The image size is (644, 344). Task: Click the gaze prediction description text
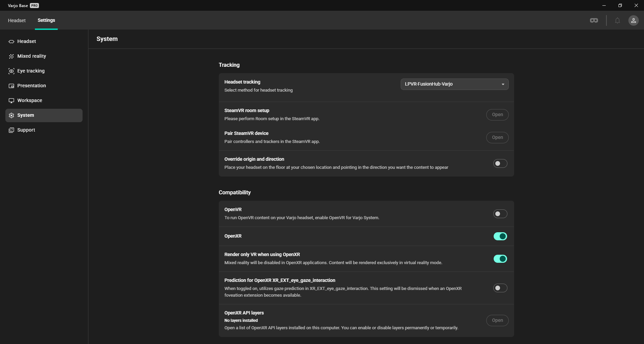point(343,292)
